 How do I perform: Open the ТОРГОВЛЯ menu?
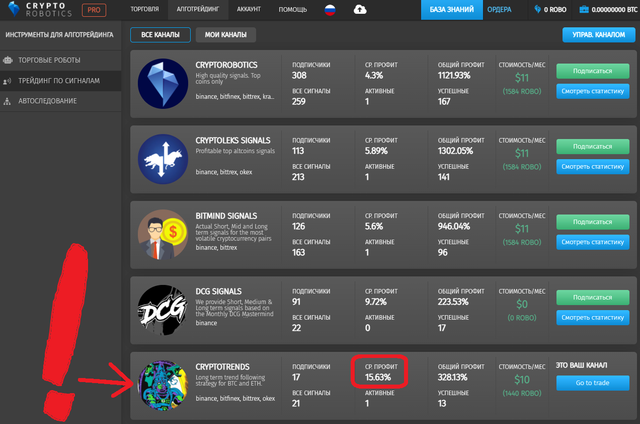tap(144, 9)
